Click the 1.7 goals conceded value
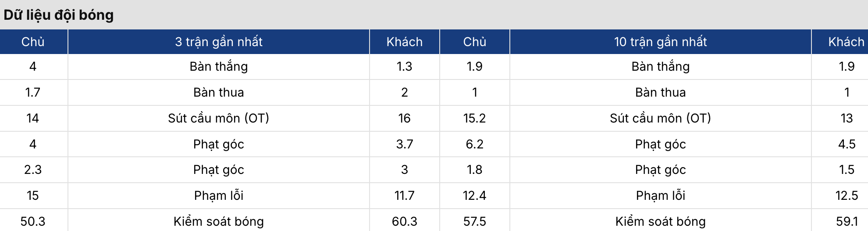Image resolution: width=868 pixels, height=231 pixels. coord(33,92)
